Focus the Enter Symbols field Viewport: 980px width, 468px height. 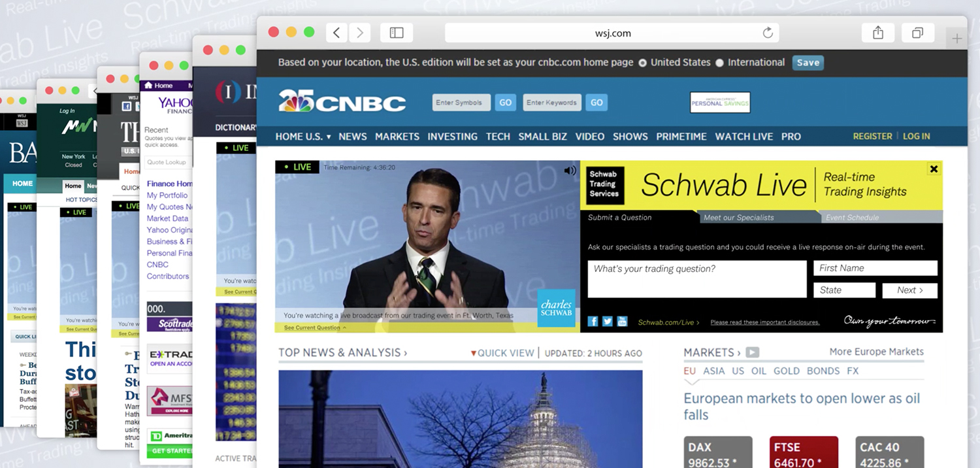point(461,103)
